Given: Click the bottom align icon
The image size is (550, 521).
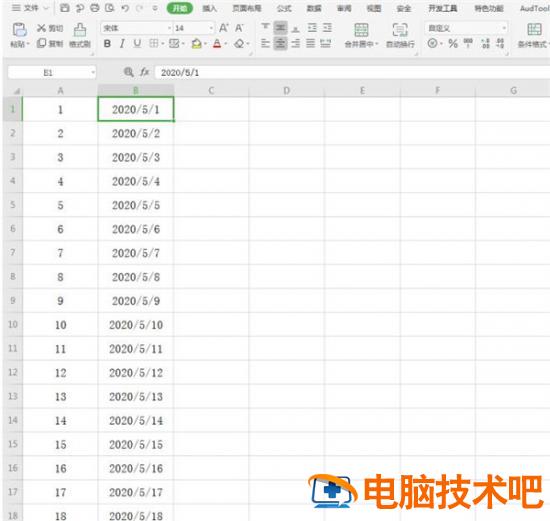Looking at the screenshot, I should coord(296,28).
